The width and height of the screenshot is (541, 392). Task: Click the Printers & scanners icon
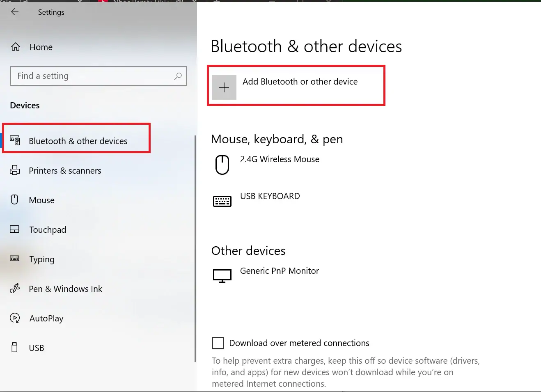click(x=15, y=170)
